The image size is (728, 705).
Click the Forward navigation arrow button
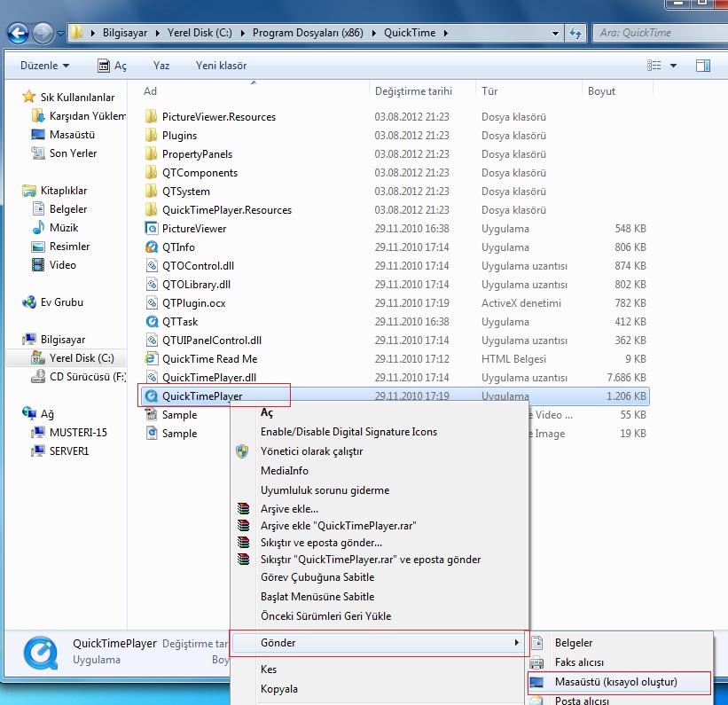tap(43, 33)
